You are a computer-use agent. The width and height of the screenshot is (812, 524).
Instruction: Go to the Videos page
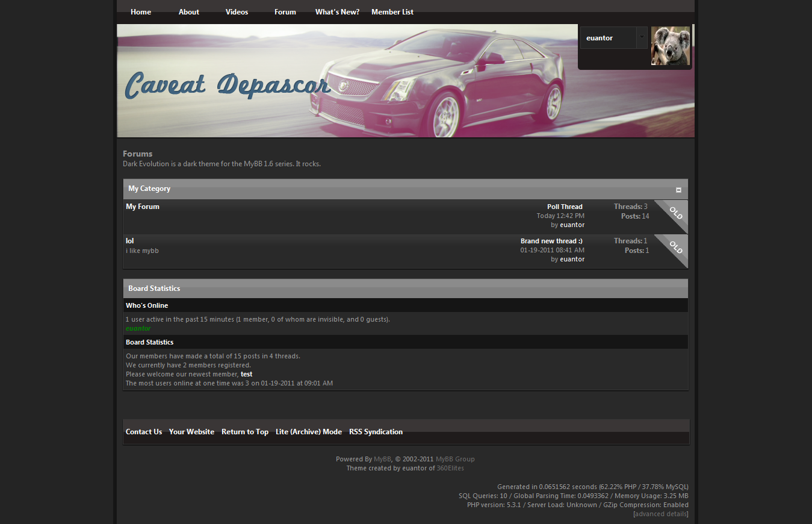pos(237,12)
